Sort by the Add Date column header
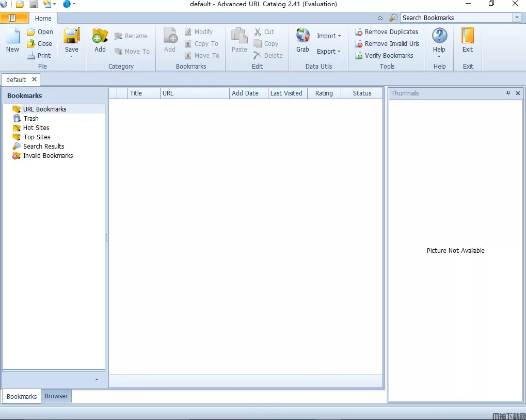 (249, 93)
